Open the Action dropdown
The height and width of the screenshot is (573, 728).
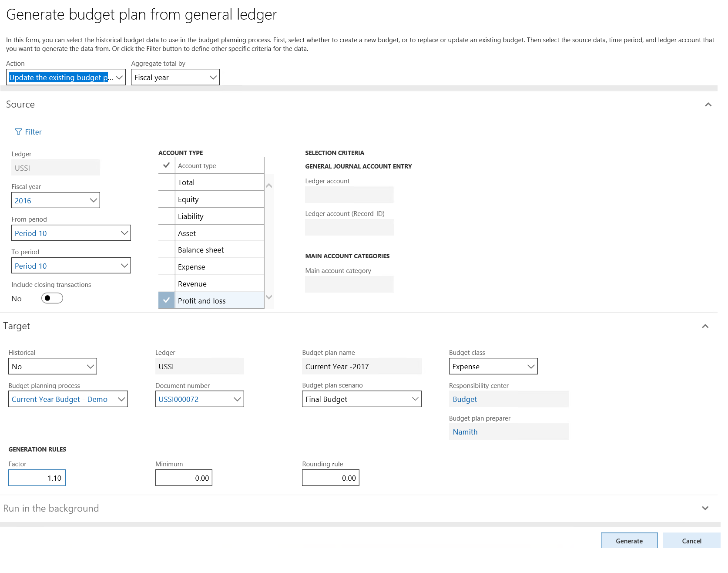pyautogui.click(x=119, y=78)
